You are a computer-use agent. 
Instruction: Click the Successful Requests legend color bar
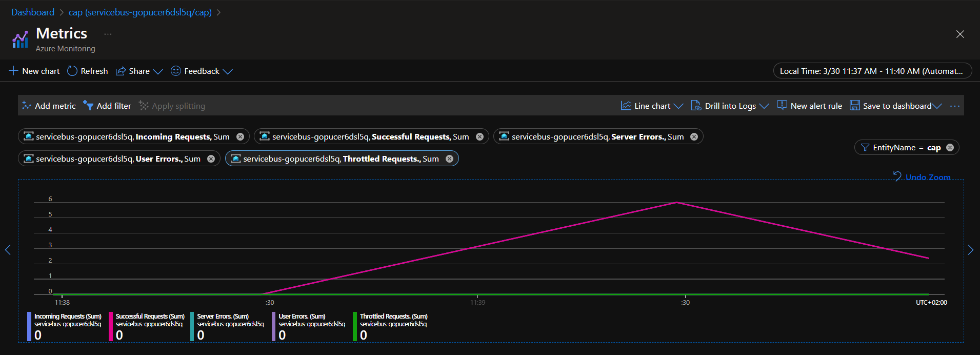click(x=111, y=326)
